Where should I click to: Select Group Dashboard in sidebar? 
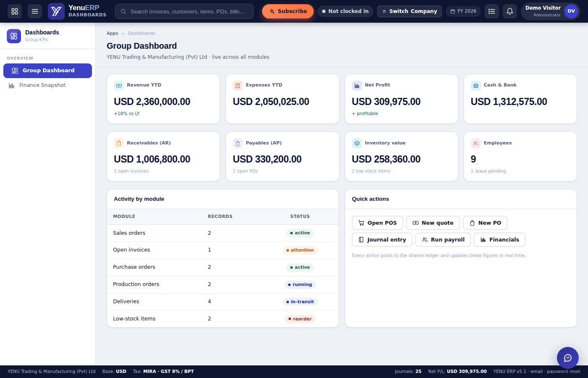pos(47,71)
